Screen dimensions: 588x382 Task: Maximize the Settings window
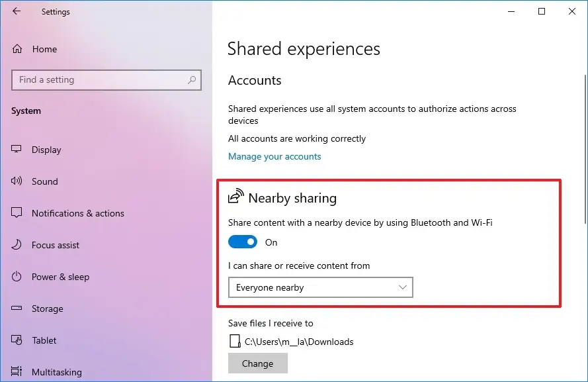click(542, 11)
